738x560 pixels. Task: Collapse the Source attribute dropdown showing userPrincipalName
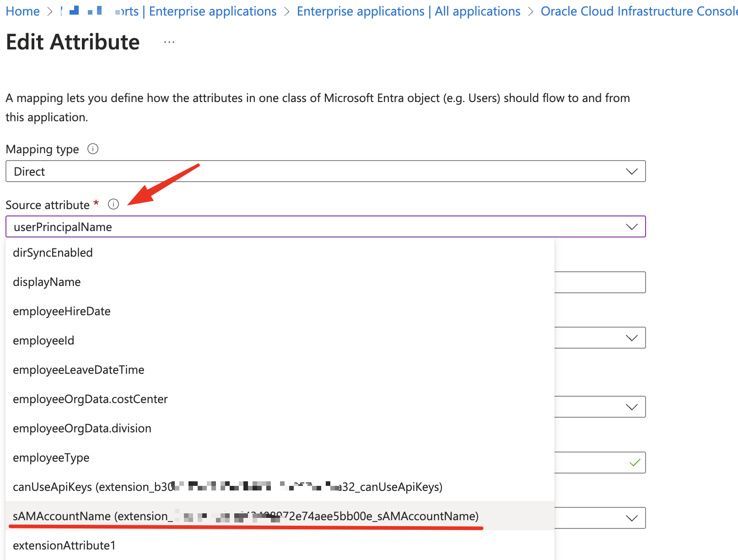(x=326, y=227)
